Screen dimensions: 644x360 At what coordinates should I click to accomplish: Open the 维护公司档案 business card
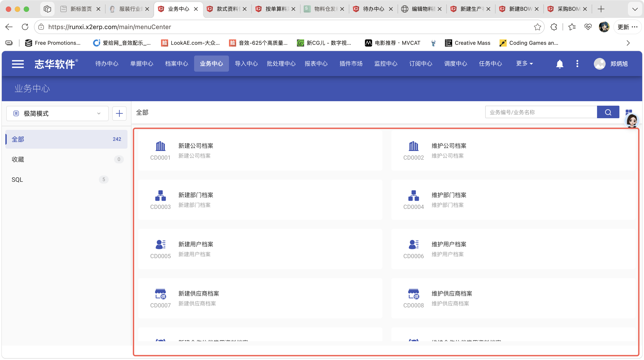click(513, 151)
